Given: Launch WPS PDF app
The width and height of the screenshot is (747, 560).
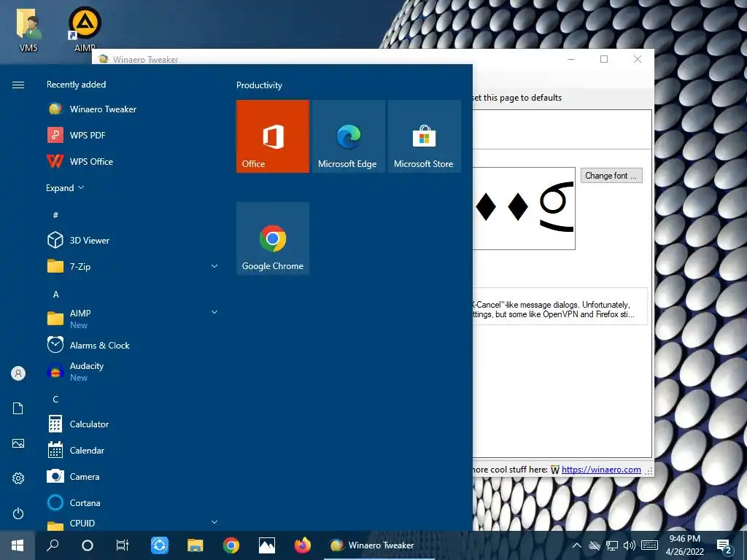Looking at the screenshot, I should (133, 135).
